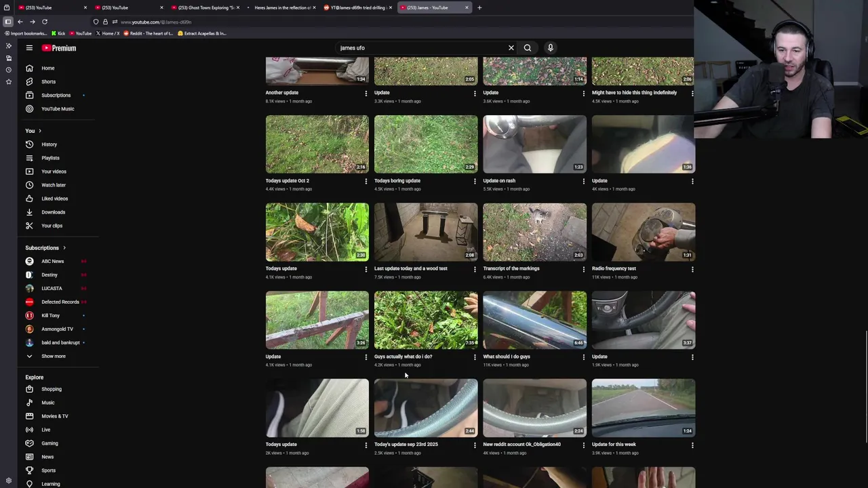
Task: Open more-actions menu for 'Guys actually what do I do?'
Action: (475, 357)
